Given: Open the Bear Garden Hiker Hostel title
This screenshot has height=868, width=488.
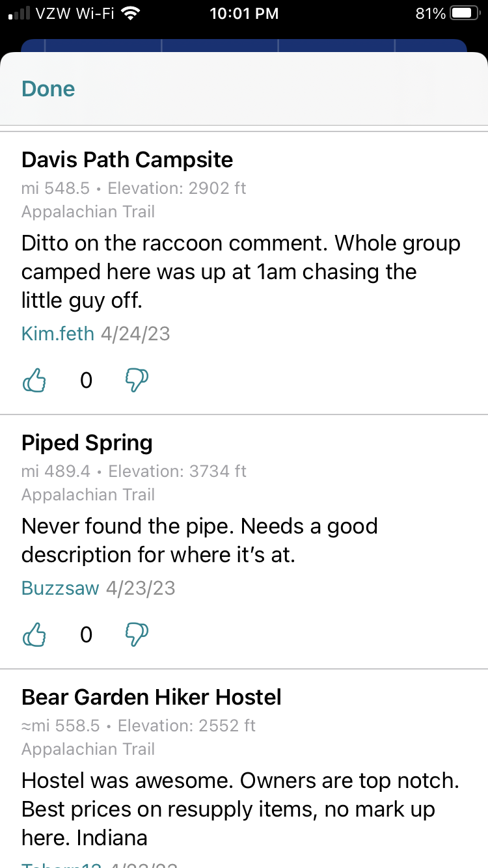Looking at the screenshot, I should click(152, 698).
